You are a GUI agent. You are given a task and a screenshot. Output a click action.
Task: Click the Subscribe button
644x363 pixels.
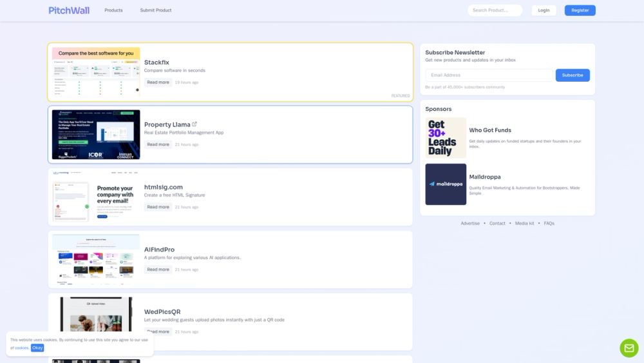(573, 75)
